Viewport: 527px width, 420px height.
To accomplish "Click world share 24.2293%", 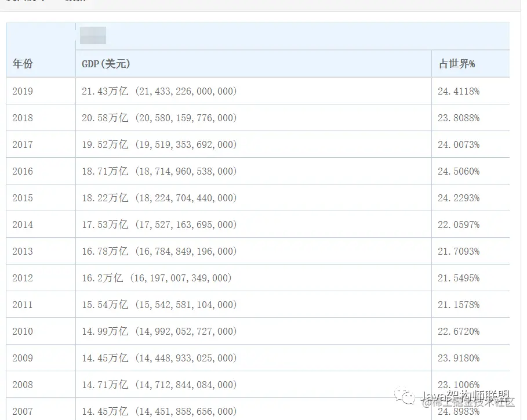I will (x=459, y=198).
